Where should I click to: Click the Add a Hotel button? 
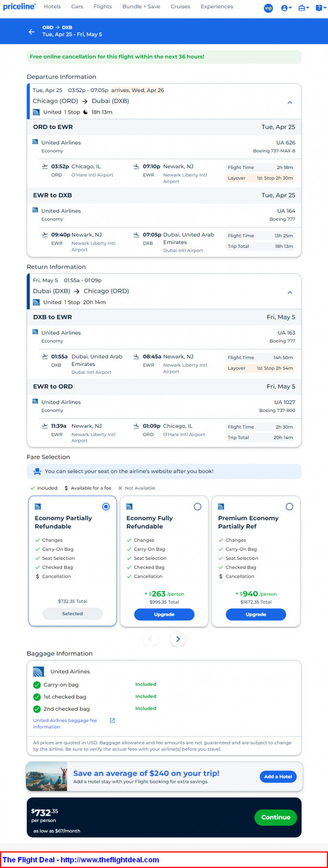pos(278,776)
